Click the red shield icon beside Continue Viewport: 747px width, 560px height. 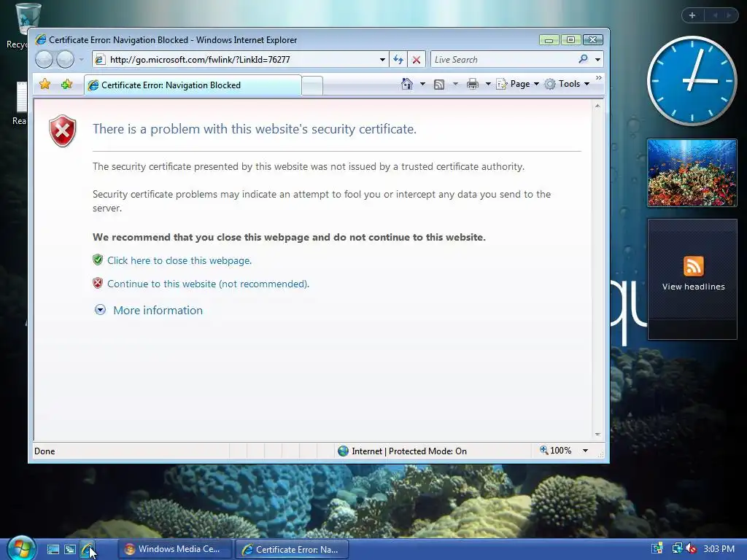click(x=98, y=284)
